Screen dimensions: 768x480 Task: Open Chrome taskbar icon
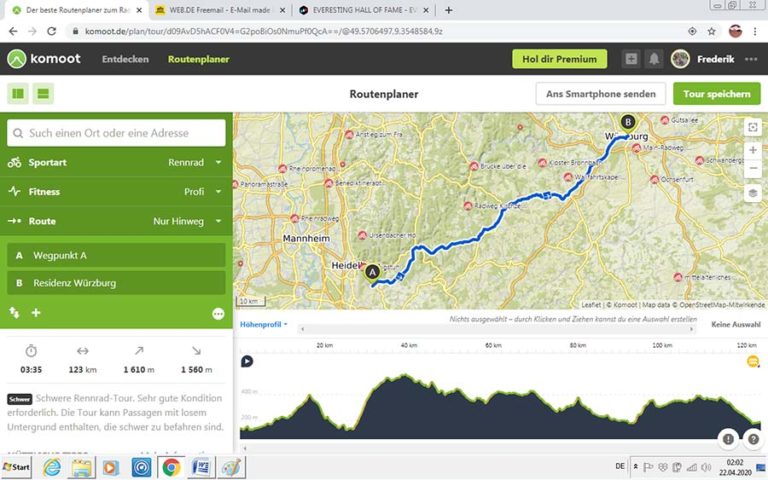pyautogui.click(x=170, y=467)
